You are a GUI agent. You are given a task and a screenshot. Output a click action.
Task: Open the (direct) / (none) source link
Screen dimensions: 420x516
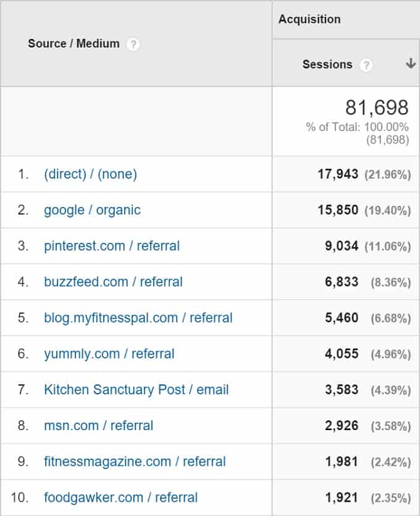[x=90, y=174]
